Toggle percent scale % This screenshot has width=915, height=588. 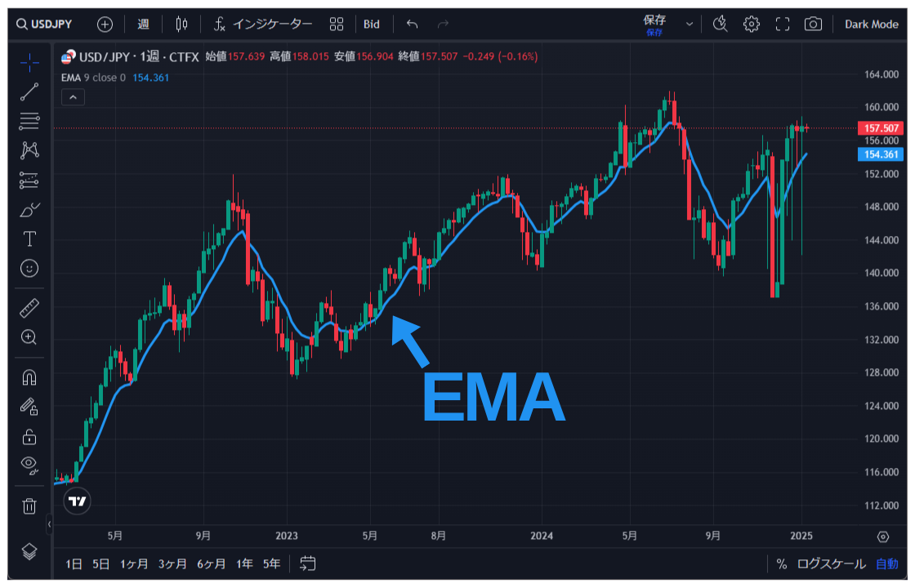782,564
